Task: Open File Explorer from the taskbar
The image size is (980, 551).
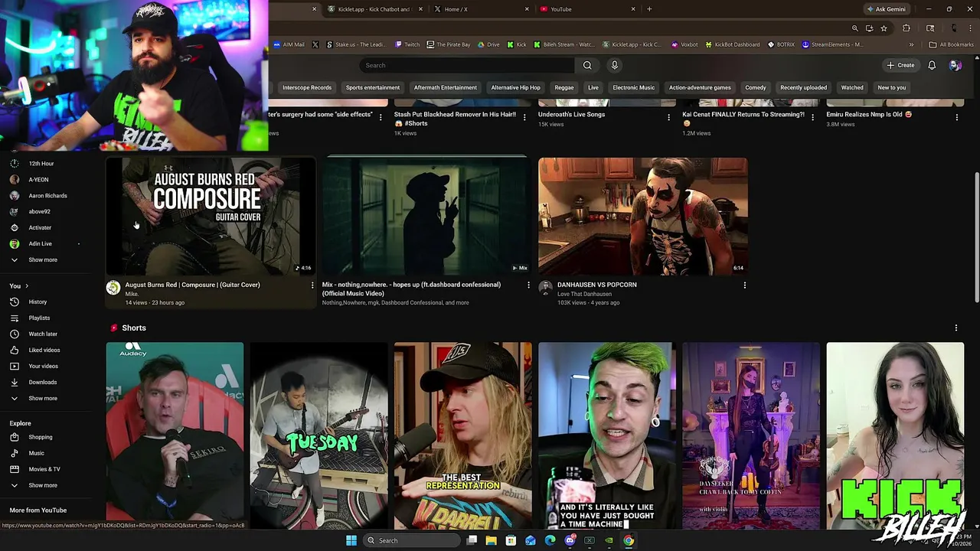Action: coord(491,540)
